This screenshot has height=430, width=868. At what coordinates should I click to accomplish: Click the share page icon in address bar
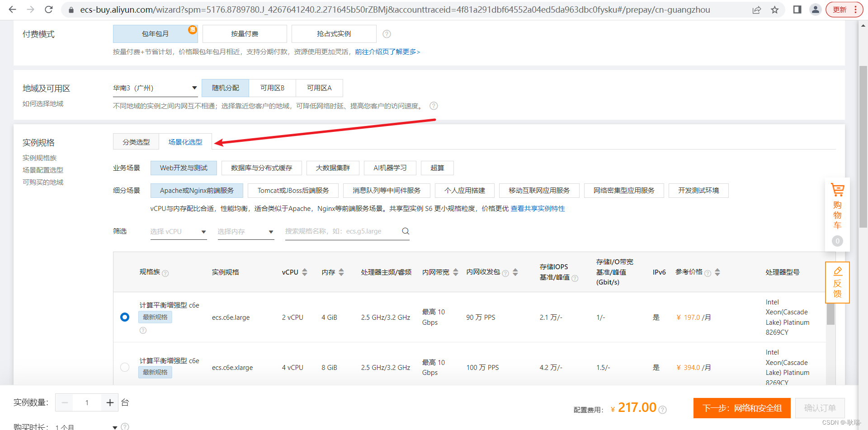point(756,9)
